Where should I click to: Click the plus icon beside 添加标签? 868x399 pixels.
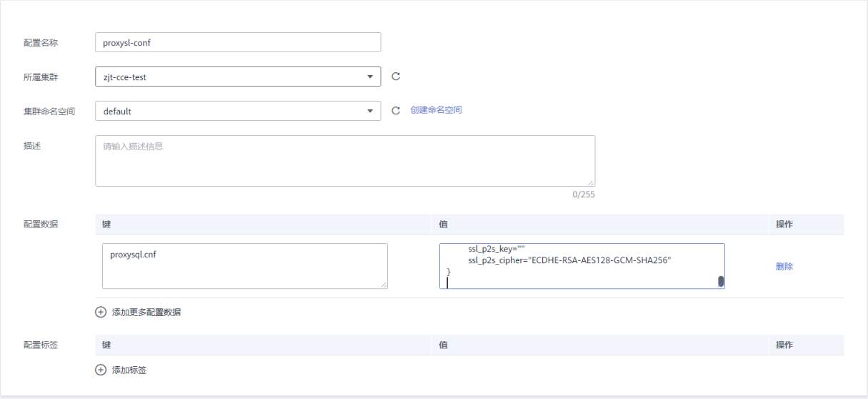click(101, 370)
